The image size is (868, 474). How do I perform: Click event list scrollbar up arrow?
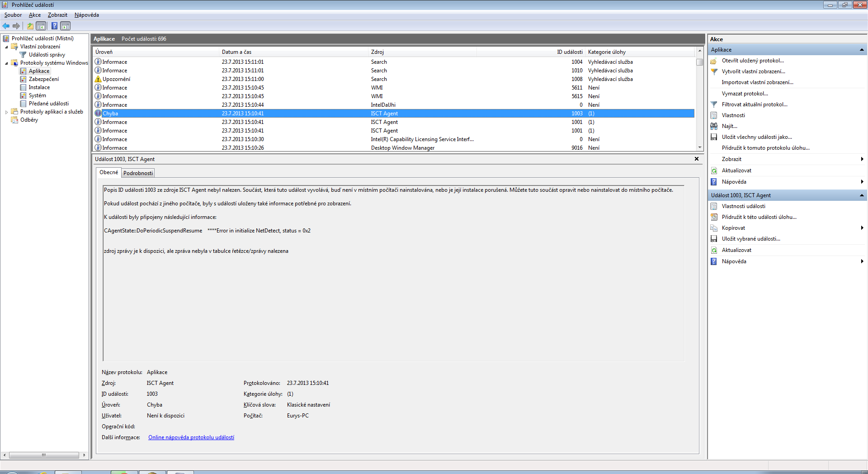(x=700, y=51)
